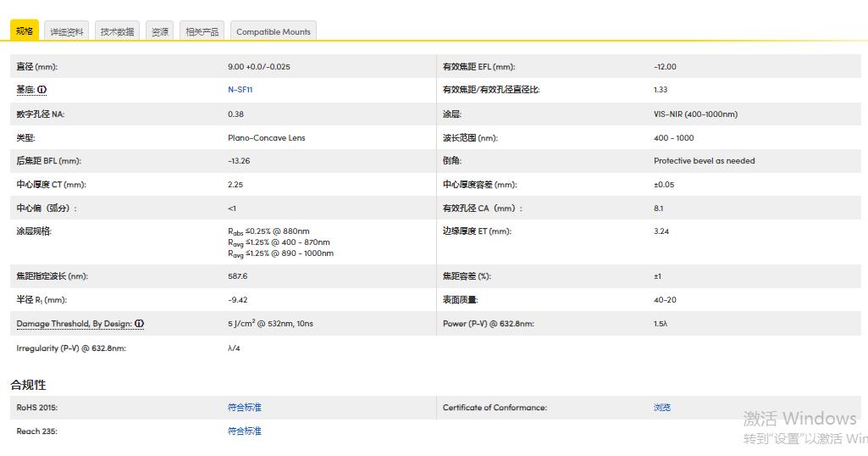Open the N-SF11 substrate link
This screenshot has height=456, width=868.
coord(240,90)
